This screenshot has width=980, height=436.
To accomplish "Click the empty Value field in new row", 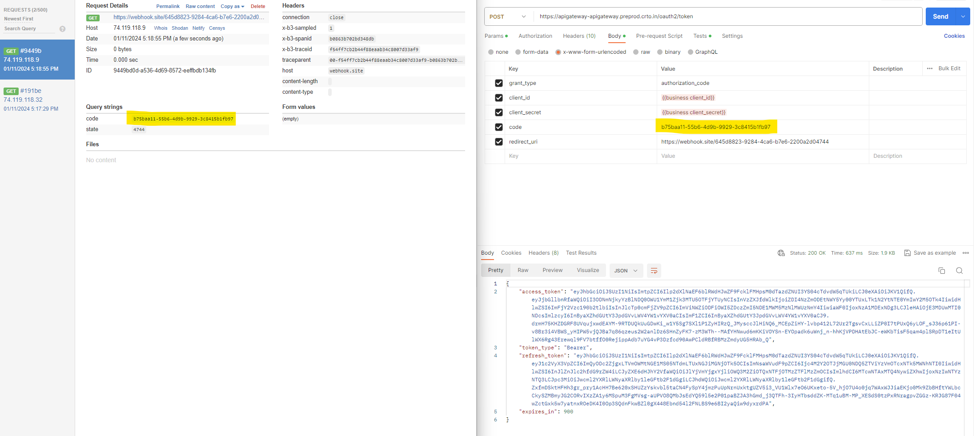I will click(x=763, y=156).
